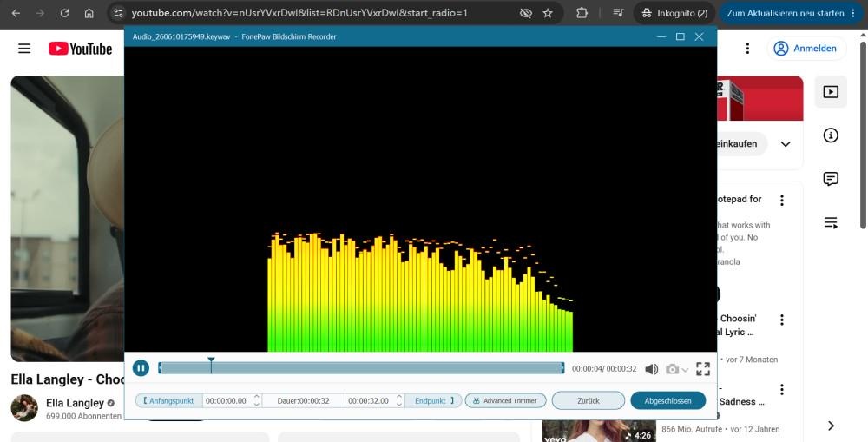Click the YouTube video player area
This screenshot has height=442, width=868.
coord(68,218)
